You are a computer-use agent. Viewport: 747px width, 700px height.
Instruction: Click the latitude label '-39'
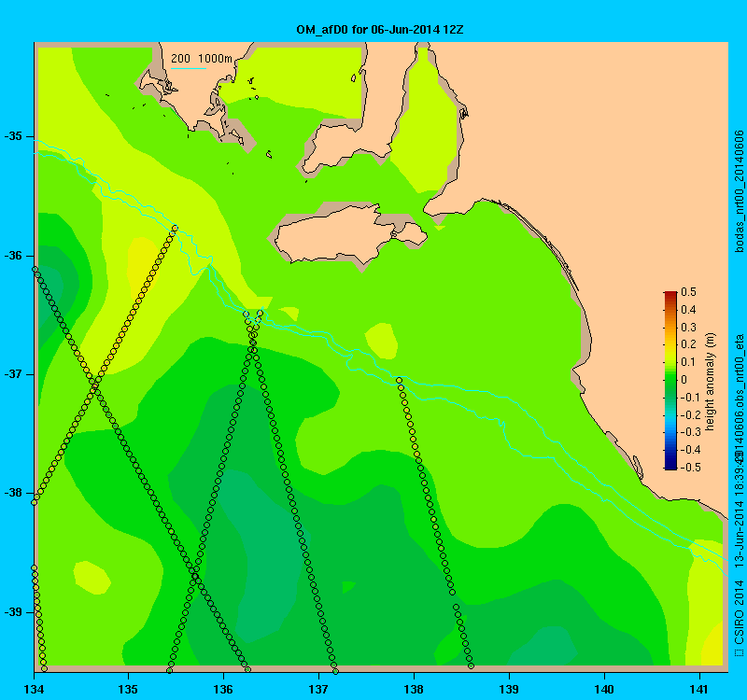pos(13,612)
